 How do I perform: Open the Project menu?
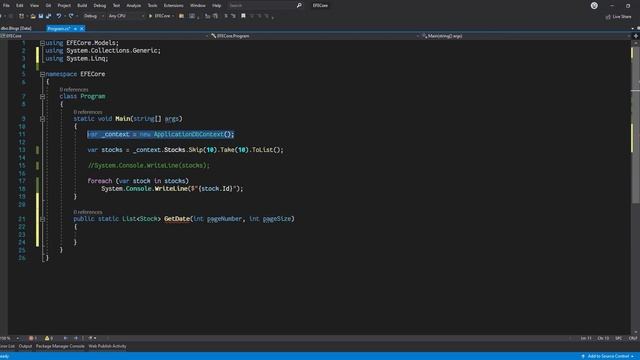[64, 6]
